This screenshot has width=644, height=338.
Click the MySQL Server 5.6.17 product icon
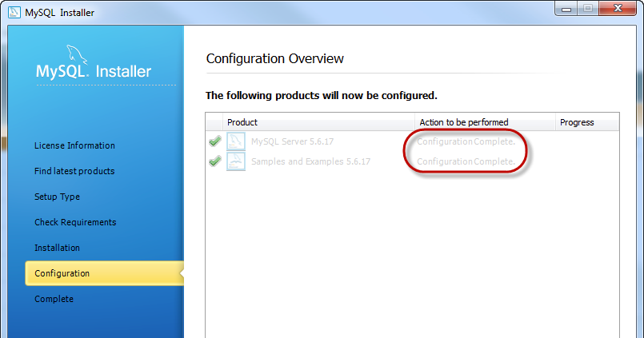point(236,141)
